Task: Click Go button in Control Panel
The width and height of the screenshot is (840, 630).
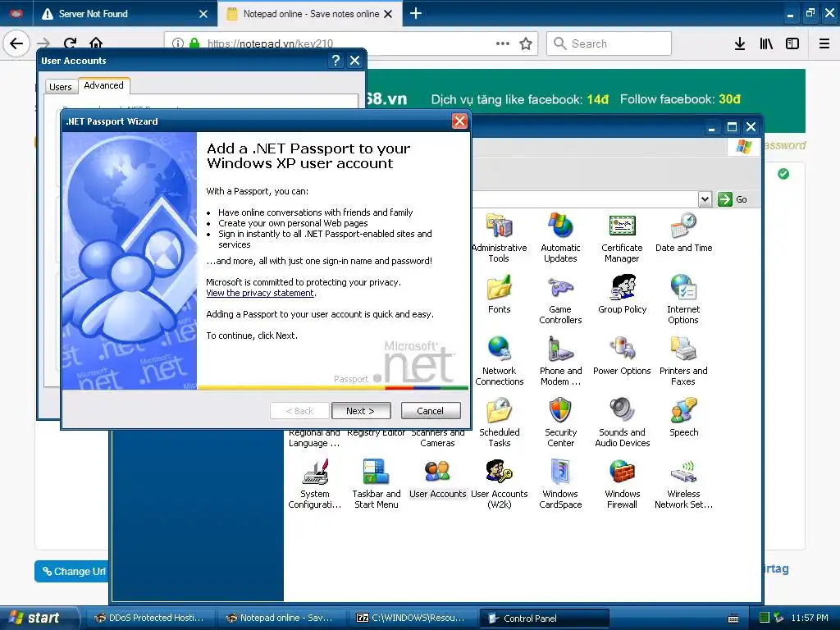Action: (733, 199)
